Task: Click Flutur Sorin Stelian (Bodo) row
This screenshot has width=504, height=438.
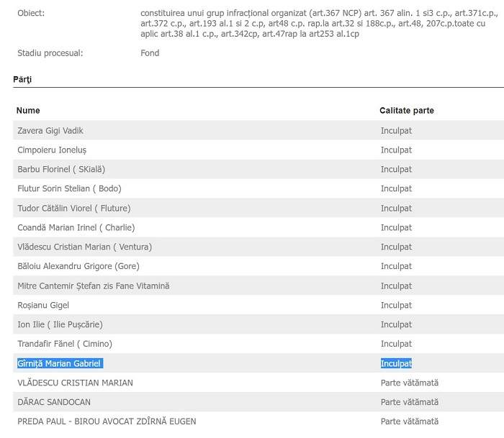Action: coord(69,189)
